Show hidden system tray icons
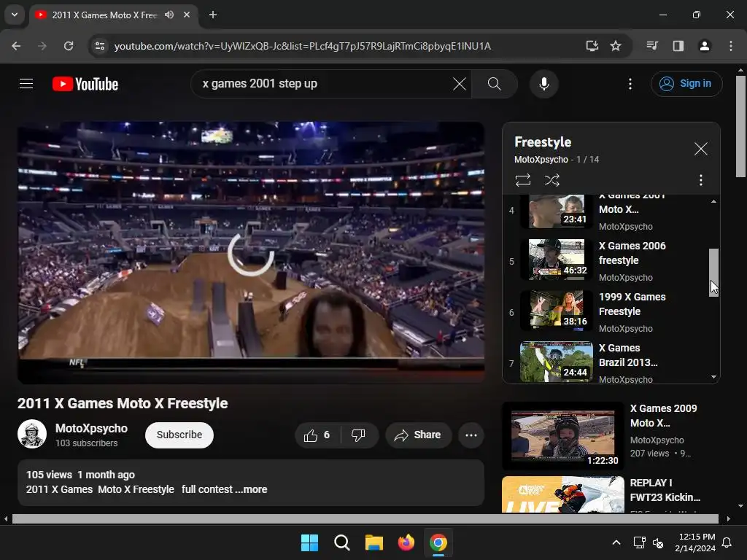This screenshot has width=747, height=560. [616, 542]
